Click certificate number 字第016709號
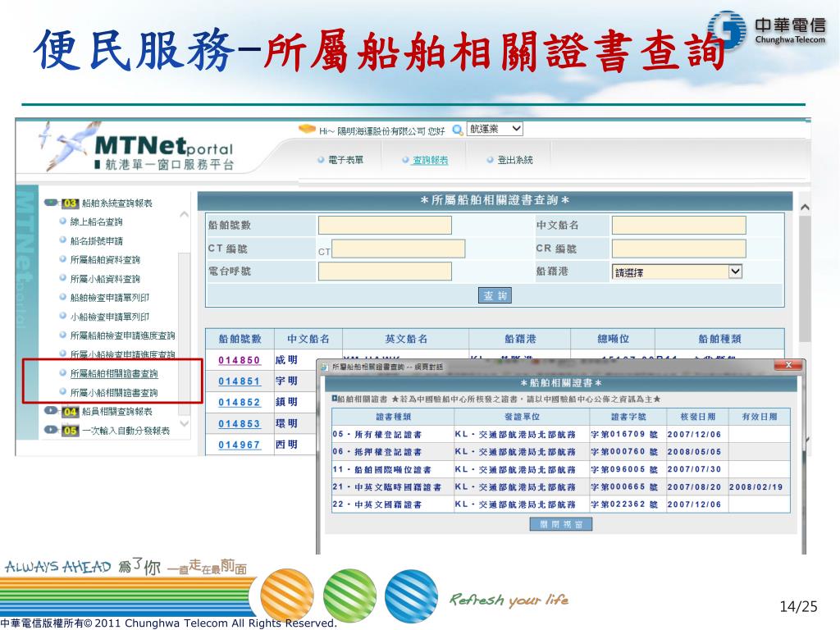The width and height of the screenshot is (840, 630). (x=624, y=434)
